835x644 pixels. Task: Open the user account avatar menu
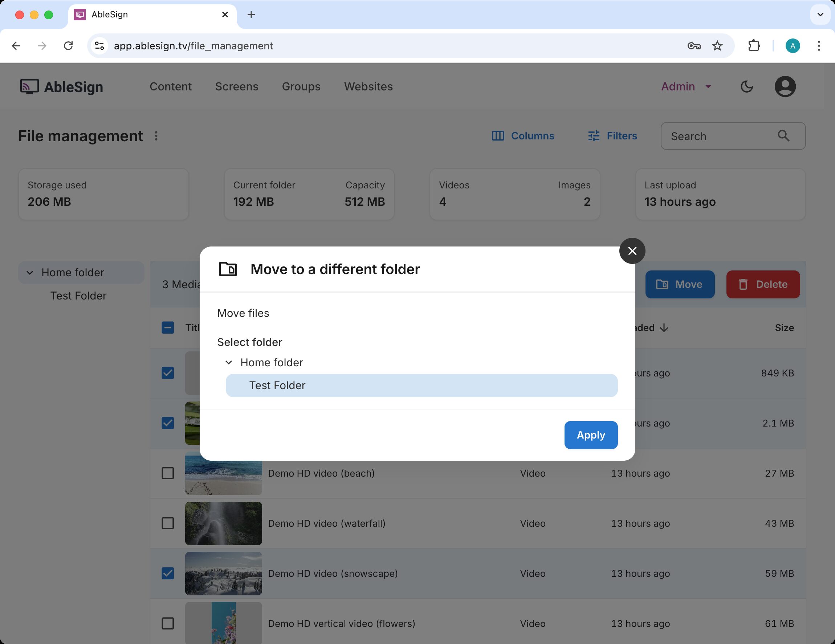785,87
